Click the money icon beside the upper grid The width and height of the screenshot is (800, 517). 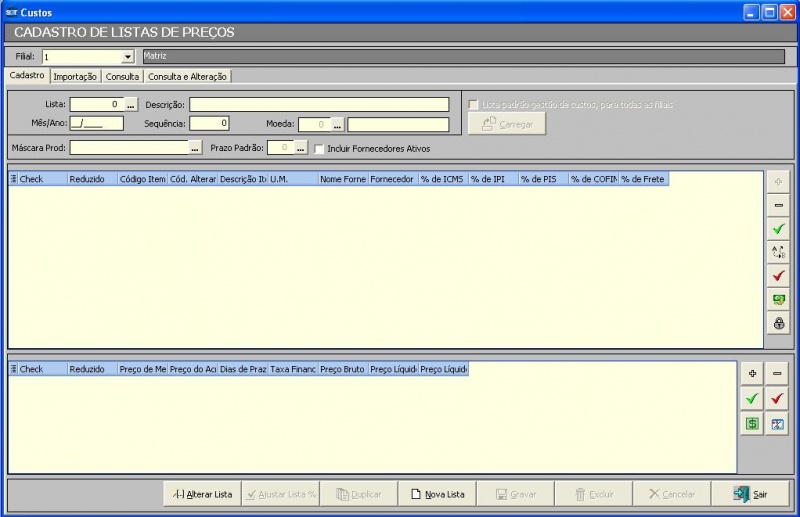[778, 299]
